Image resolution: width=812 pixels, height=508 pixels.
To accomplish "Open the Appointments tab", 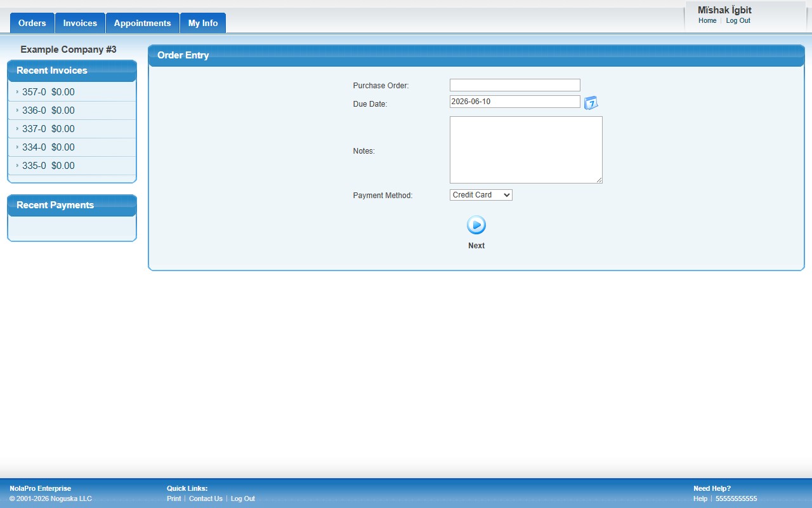I will (x=142, y=23).
